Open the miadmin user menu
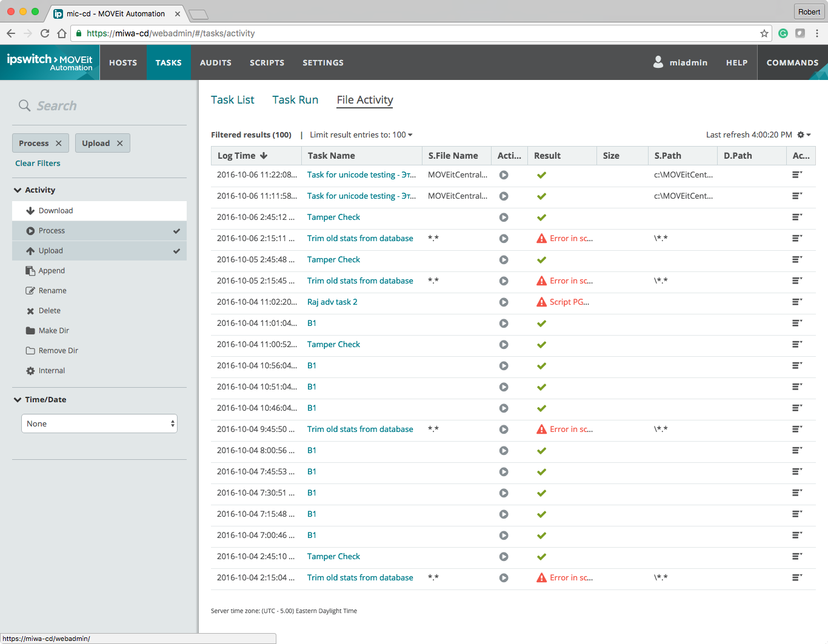The width and height of the screenshot is (828, 644). click(680, 62)
